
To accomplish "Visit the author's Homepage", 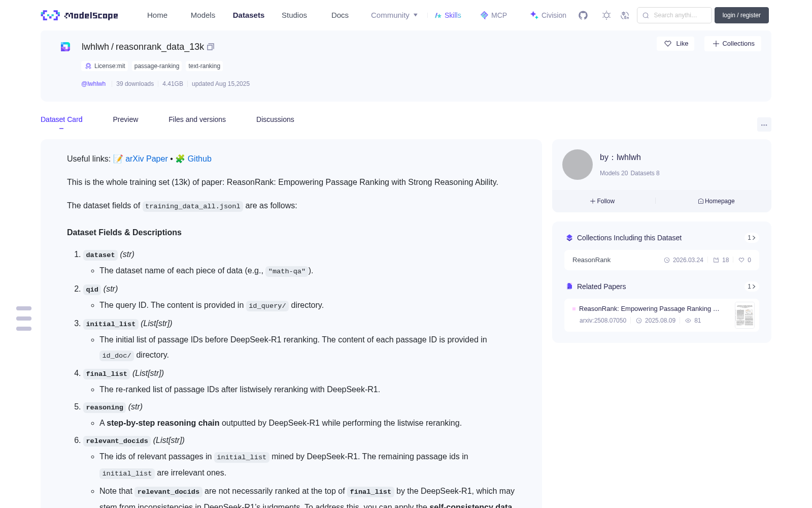I will (716, 201).
